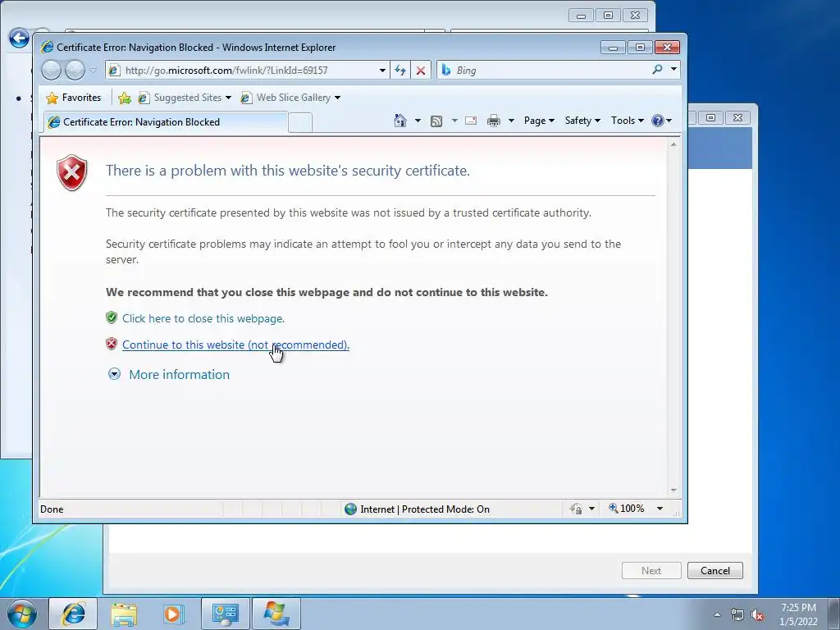Click here to close this webpage link
Screen dimensions: 840x630
click(x=203, y=318)
